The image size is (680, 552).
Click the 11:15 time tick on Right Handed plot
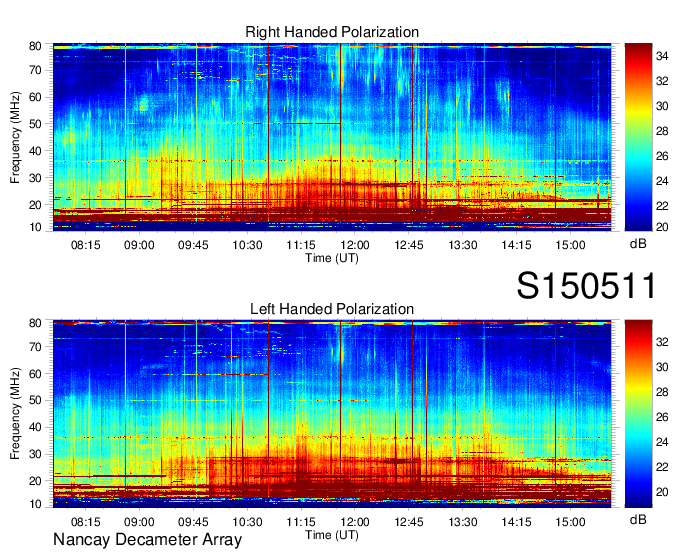coord(301,245)
